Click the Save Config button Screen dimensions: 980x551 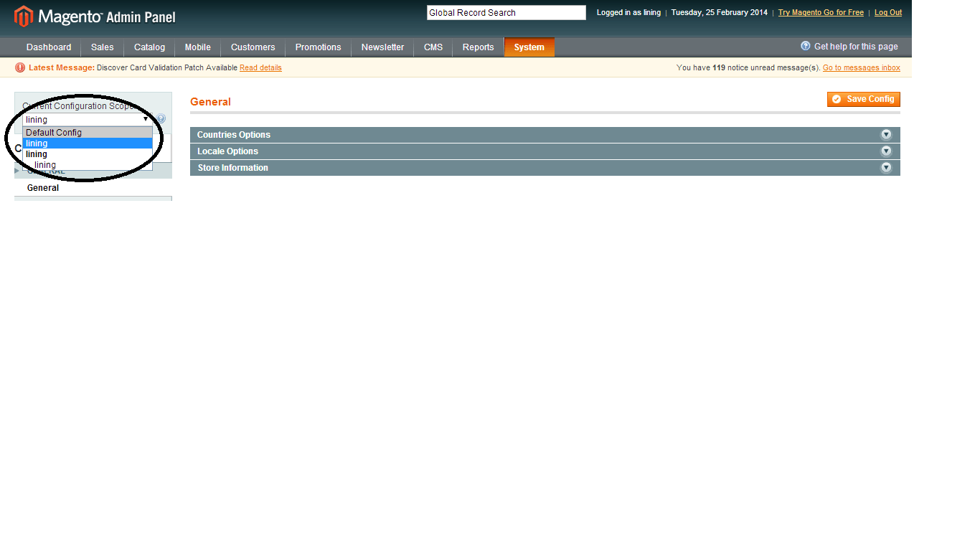[x=864, y=99]
